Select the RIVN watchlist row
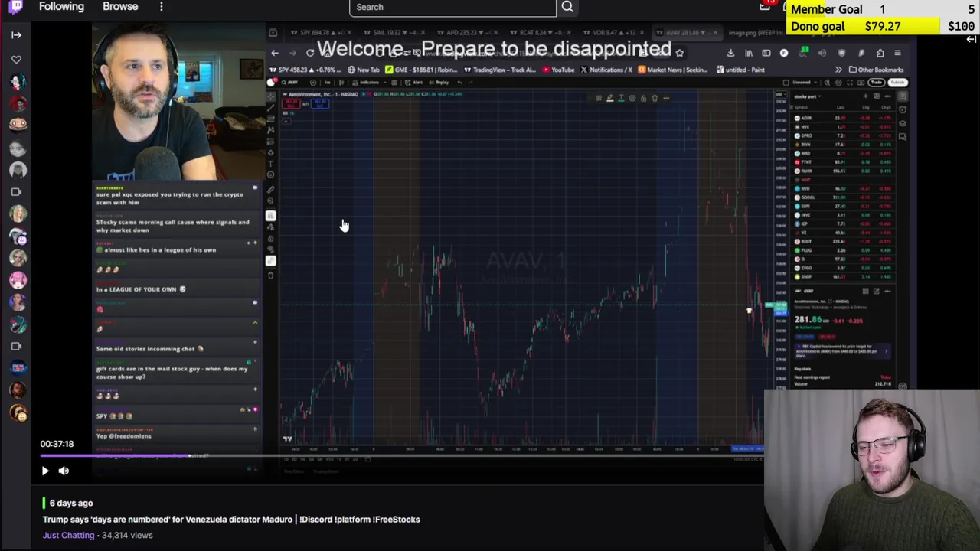The height and width of the screenshot is (551, 980). 843,145
